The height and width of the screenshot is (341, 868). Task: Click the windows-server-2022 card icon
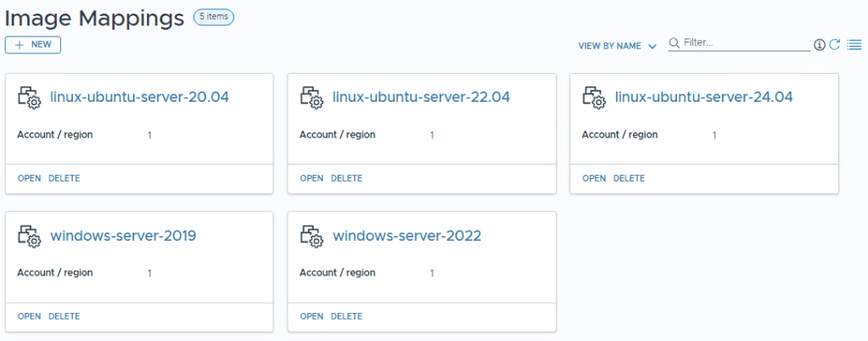(312, 236)
